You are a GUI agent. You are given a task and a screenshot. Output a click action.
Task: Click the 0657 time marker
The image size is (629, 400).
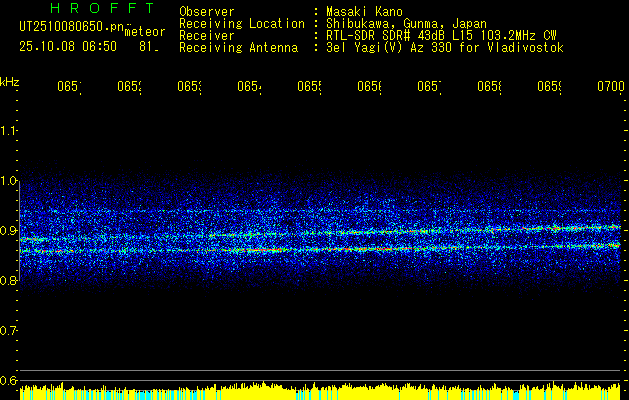[430, 87]
